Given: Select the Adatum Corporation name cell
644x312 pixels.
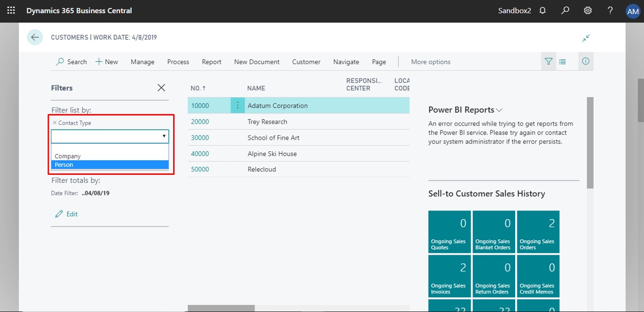Looking at the screenshot, I should click(278, 106).
